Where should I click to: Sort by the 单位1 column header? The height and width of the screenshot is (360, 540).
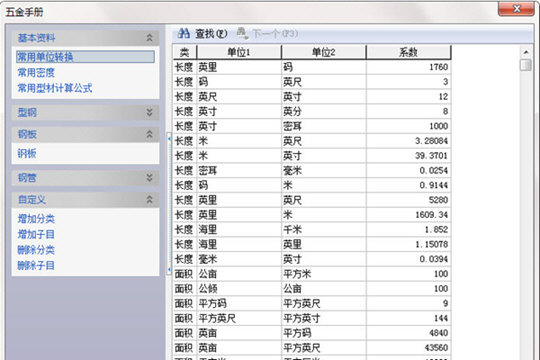(239, 52)
